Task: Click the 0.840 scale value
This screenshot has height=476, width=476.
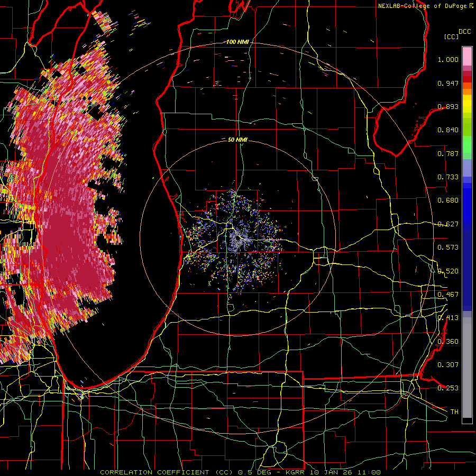Action: coord(448,130)
